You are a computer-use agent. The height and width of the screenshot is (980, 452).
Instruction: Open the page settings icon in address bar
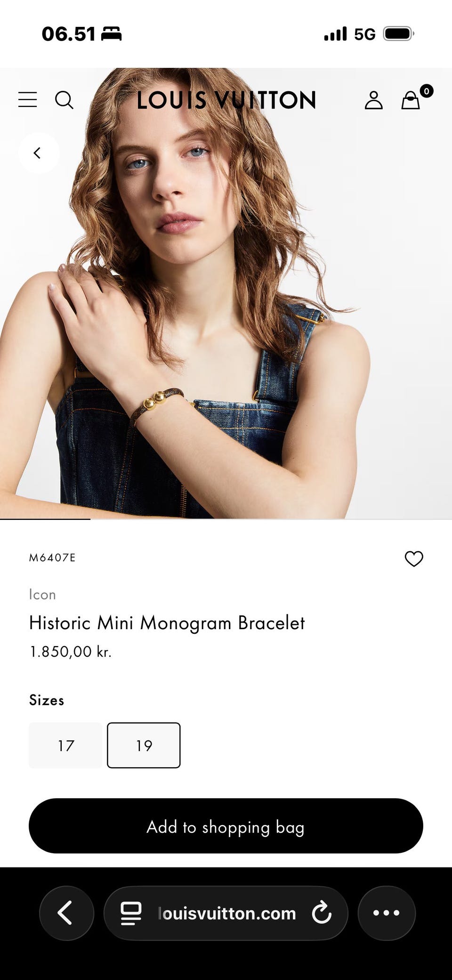[131, 913]
